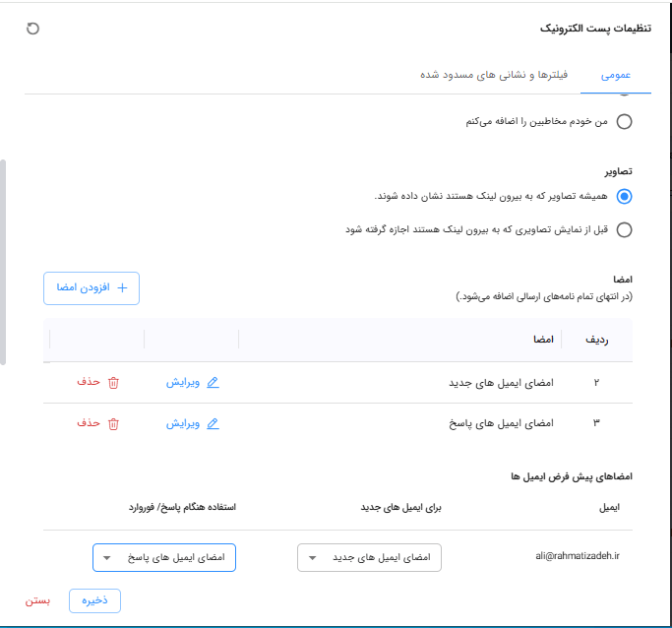
Task: Click بستن to close settings
Action: [37, 600]
